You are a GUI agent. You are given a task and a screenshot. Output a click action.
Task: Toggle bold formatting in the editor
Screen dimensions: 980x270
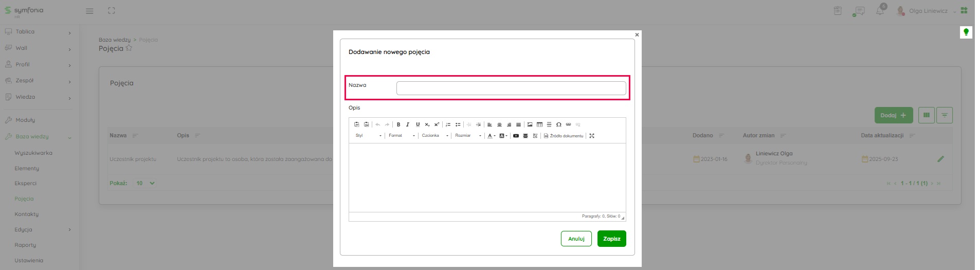[398, 124]
